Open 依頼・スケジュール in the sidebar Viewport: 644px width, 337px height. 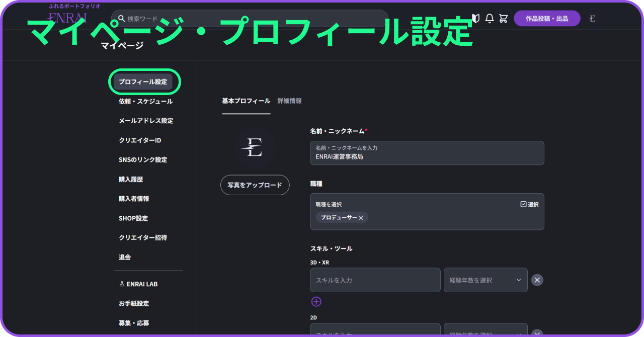click(145, 102)
